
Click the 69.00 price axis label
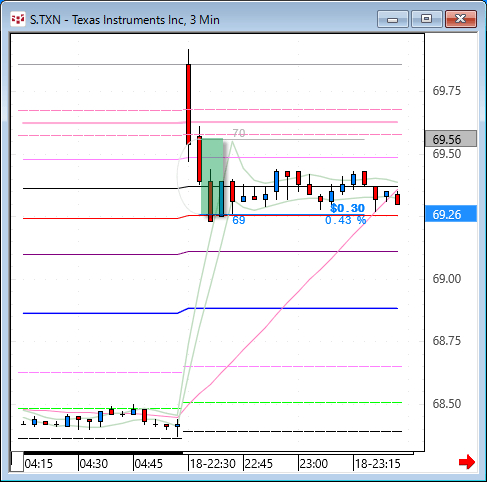(x=447, y=279)
